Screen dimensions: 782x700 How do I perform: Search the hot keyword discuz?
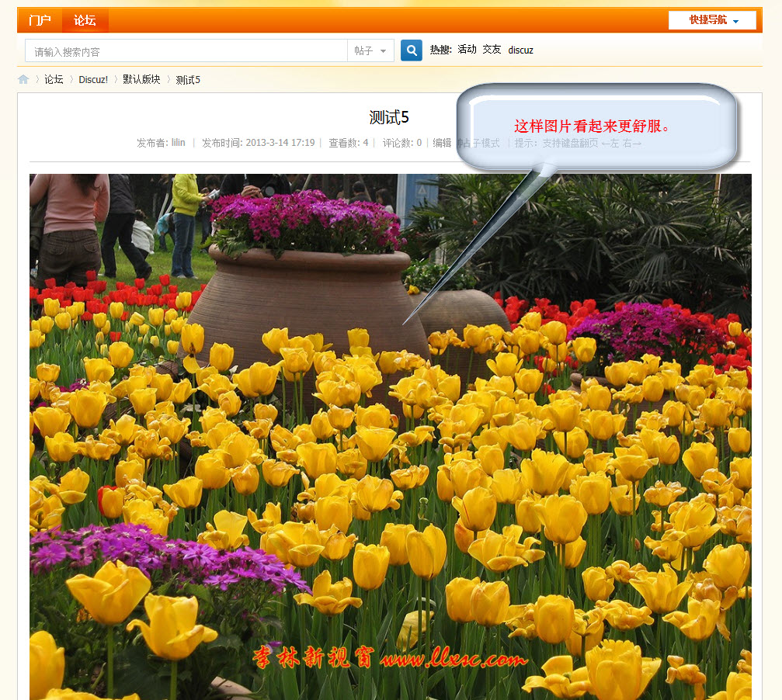[x=520, y=50]
